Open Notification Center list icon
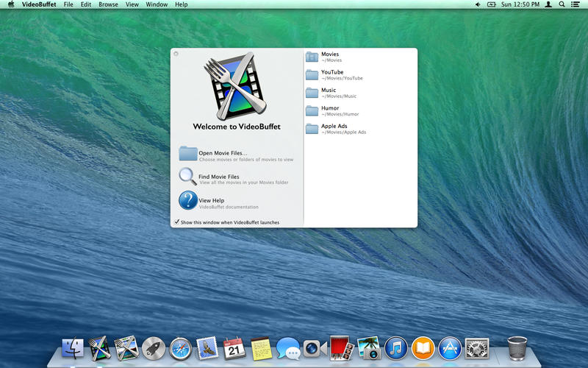The height and width of the screenshot is (368, 588). [575, 4]
